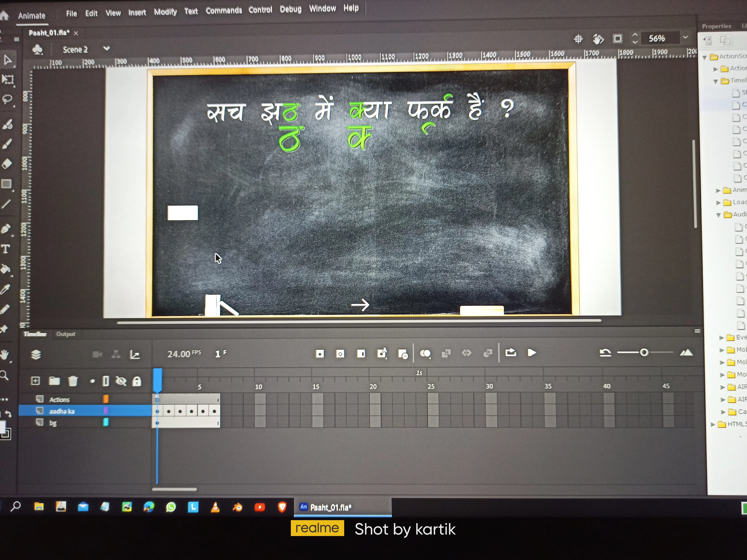Toggle the hide all layers eye icon
Screen dimensions: 747x560
click(x=121, y=381)
